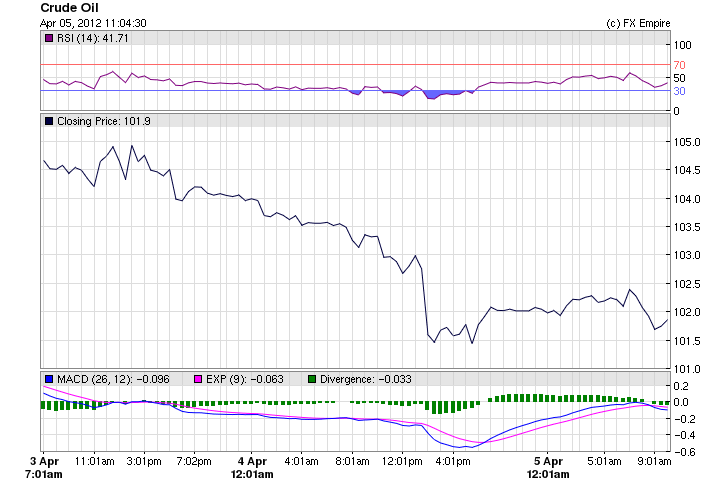Click the '4:01am' time axis label
Screen dimensions: 710x487
[x=302, y=462]
